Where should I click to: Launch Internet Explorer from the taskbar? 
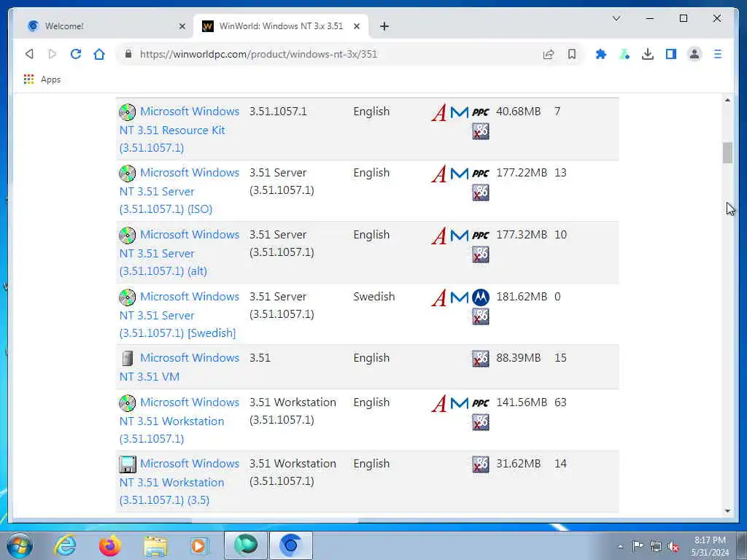65,545
